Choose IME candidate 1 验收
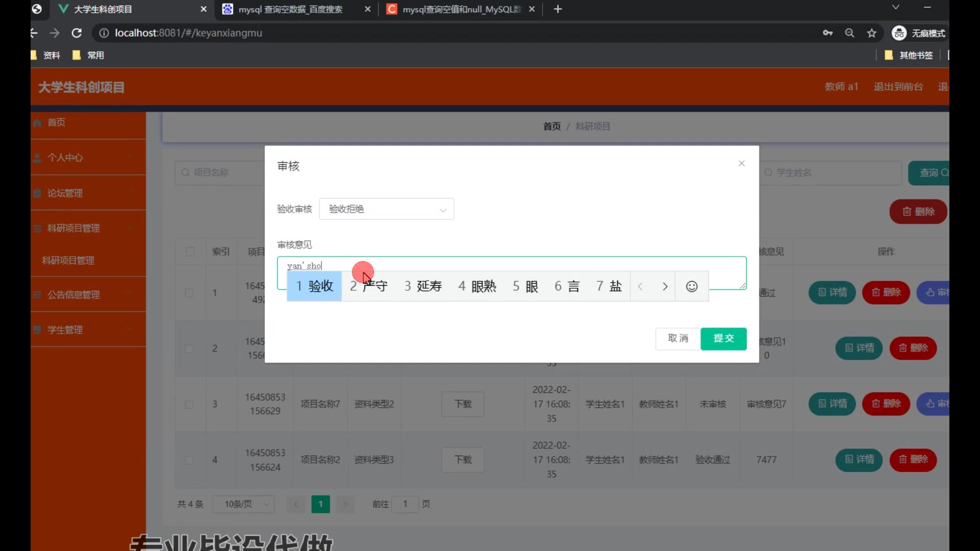This screenshot has width=980, height=551. click(x=314, y=287)
